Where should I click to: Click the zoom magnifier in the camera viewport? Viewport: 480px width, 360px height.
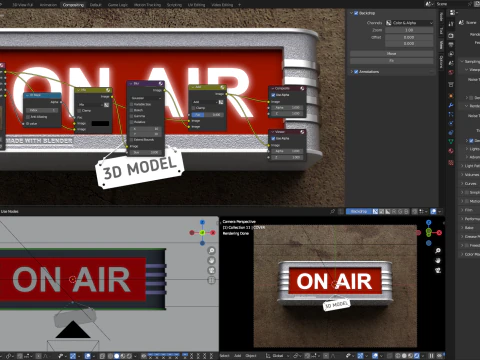pos(438,251)
